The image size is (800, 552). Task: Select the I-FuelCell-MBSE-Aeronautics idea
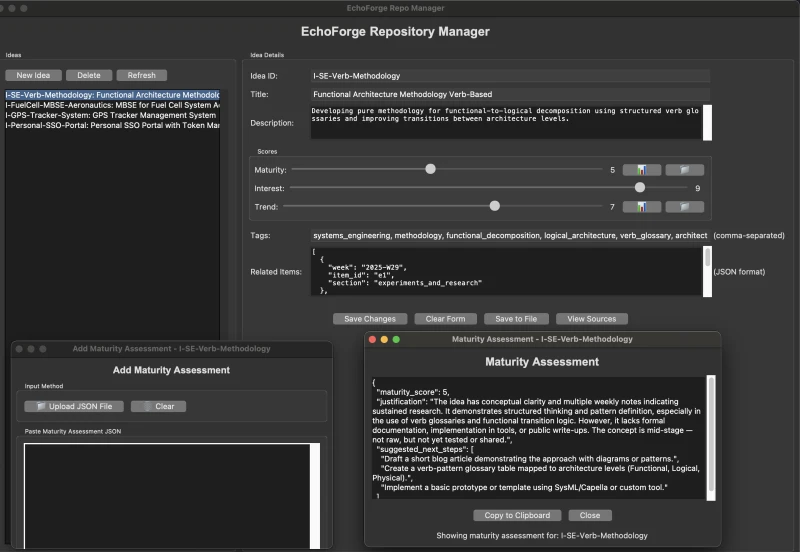(112, 105)
